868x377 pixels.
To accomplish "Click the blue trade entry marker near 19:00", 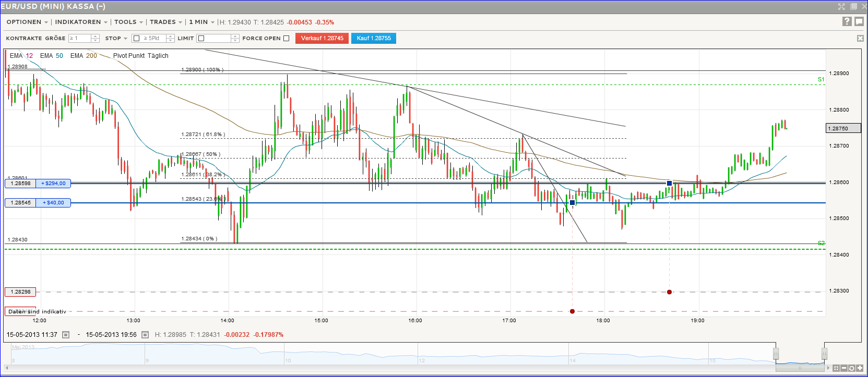I will (x=669, y=183).
